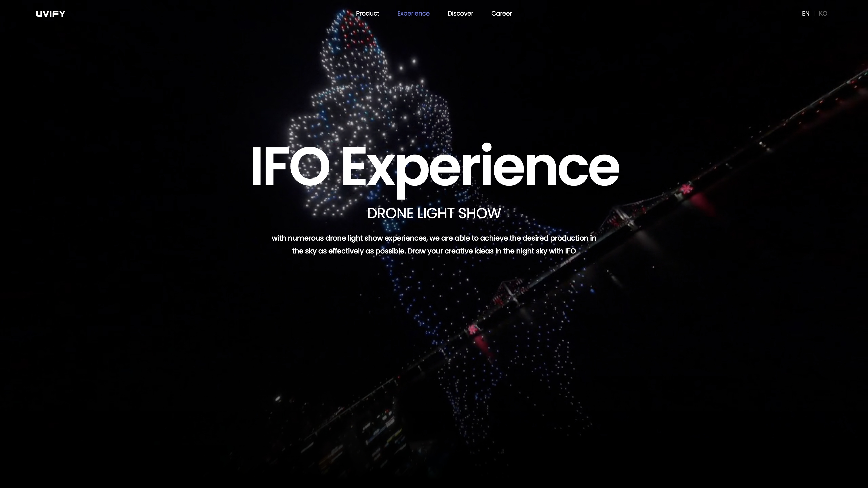
Task: Go to the Career page
Action: click(501, 14)
